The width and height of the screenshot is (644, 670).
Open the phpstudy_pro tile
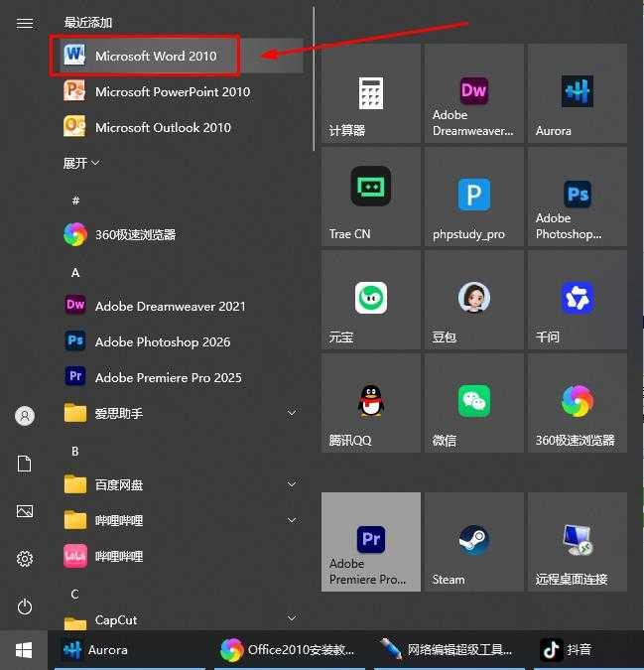[474, 197]
